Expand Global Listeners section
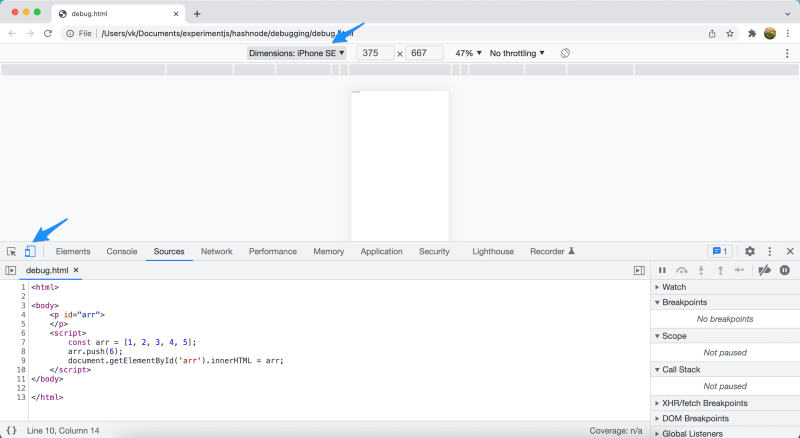Image resolution: width=800 pixels, height=438 pixels. click(725, 433)
